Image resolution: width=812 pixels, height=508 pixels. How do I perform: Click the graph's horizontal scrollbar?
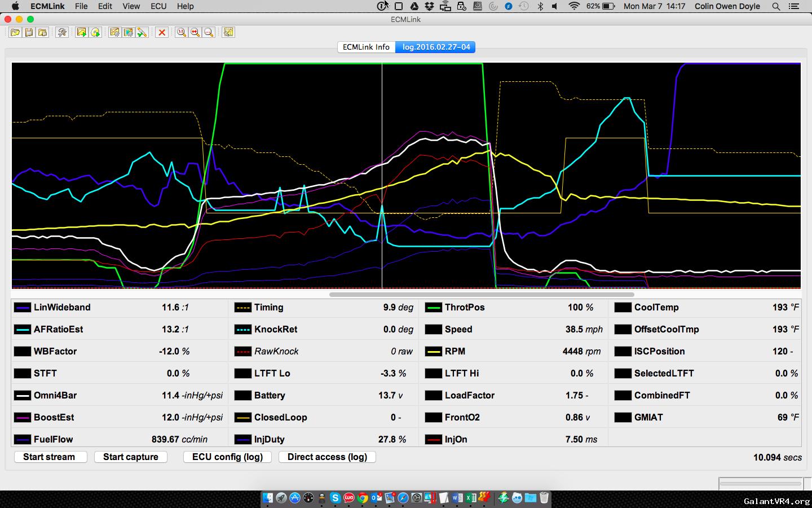(482, 294)
